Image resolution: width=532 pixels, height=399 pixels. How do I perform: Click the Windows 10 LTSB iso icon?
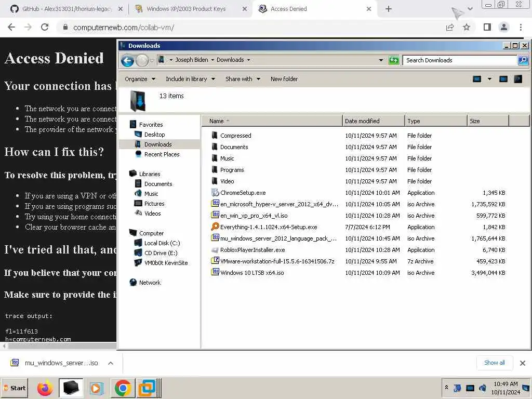(215, 272)
